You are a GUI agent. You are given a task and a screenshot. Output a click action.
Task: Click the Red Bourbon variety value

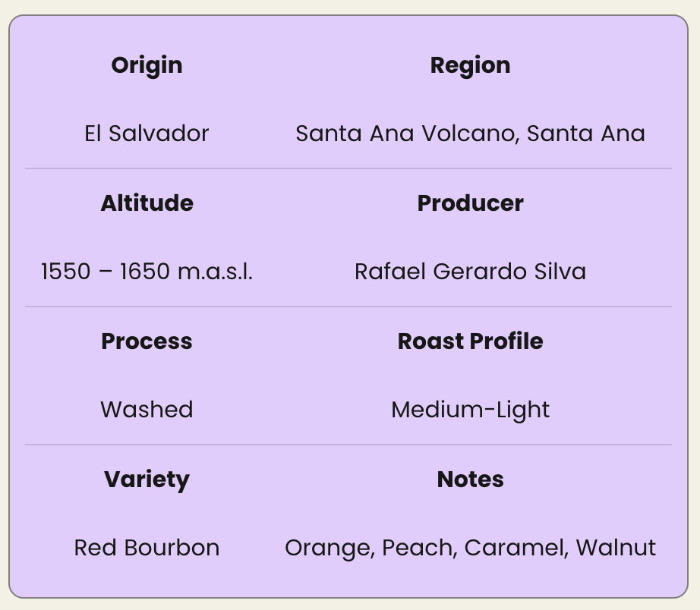point(147,548)
